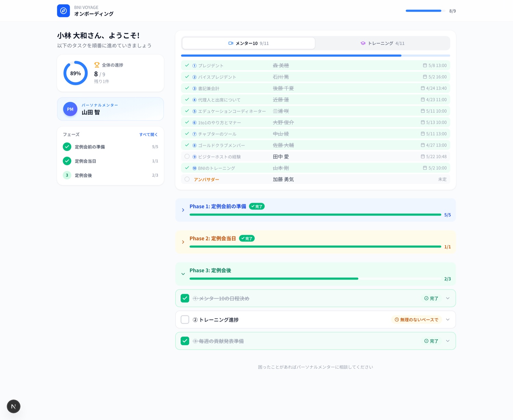Expand Phase 1: 定例会前の準備 chevron
The width and height of the screenshot is (513, 420).
183,210
